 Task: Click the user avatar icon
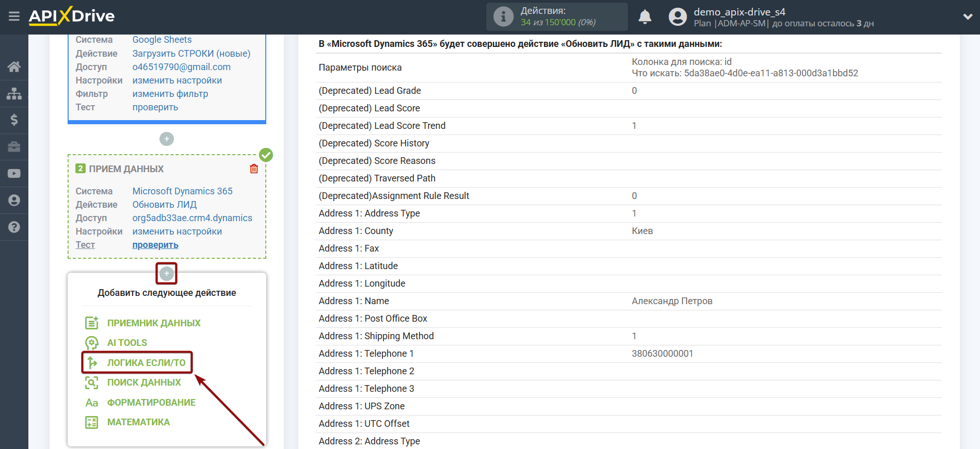[678, 17]
